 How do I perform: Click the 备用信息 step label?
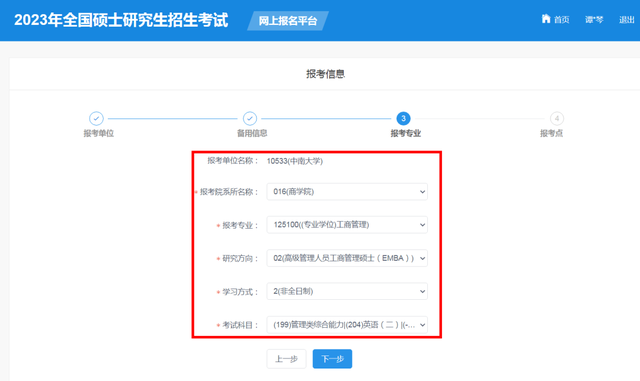[x=252, y=133]
